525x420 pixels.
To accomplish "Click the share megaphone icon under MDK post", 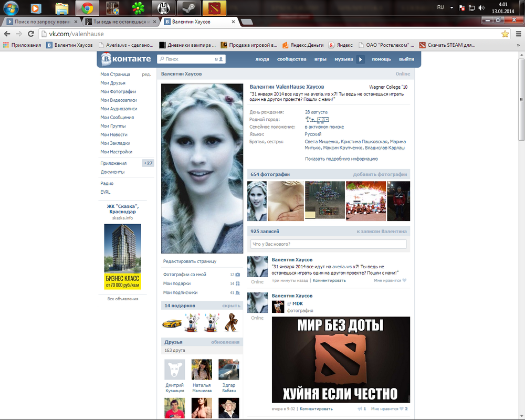I will point(361,408).
